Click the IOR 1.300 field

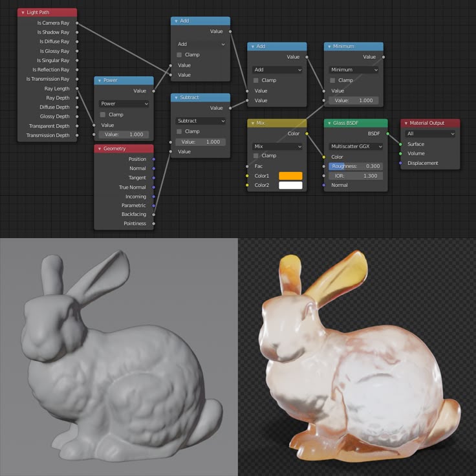[x=356, y=176]
